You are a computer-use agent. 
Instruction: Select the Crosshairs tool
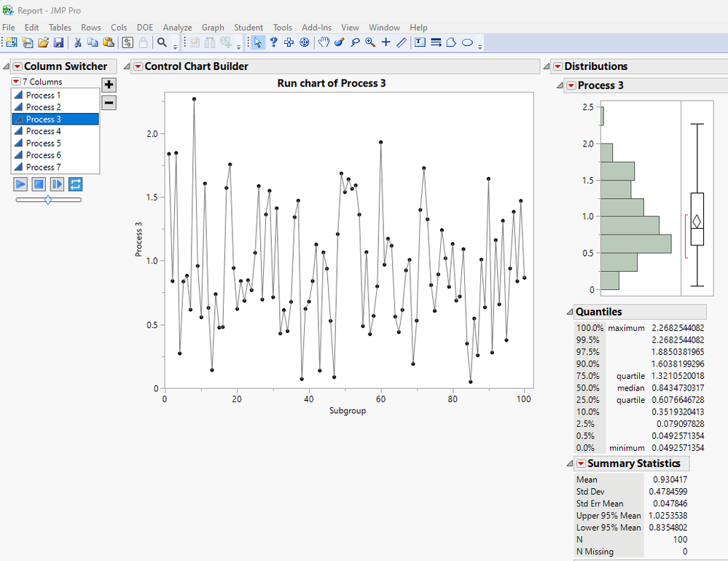pyautogui.click(x=385, y=42)
